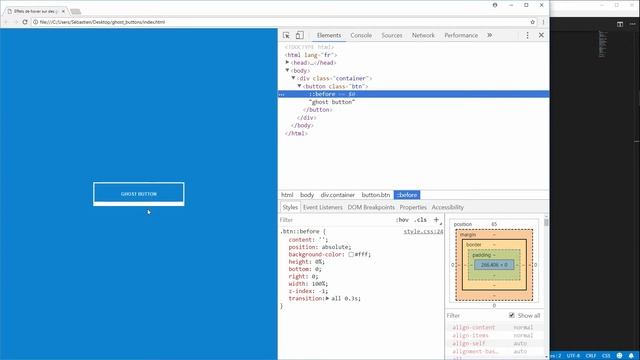Open Chrome user profile icon

coord(495,5)
